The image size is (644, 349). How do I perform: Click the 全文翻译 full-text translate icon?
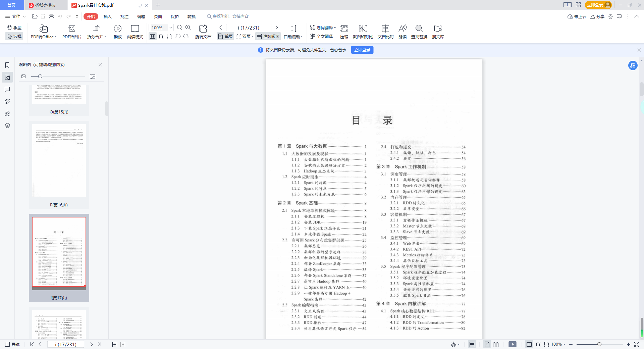(321, 36)
